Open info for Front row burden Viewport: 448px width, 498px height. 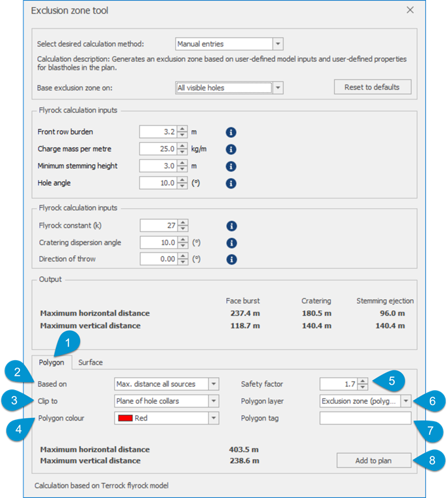click(231, 132)
